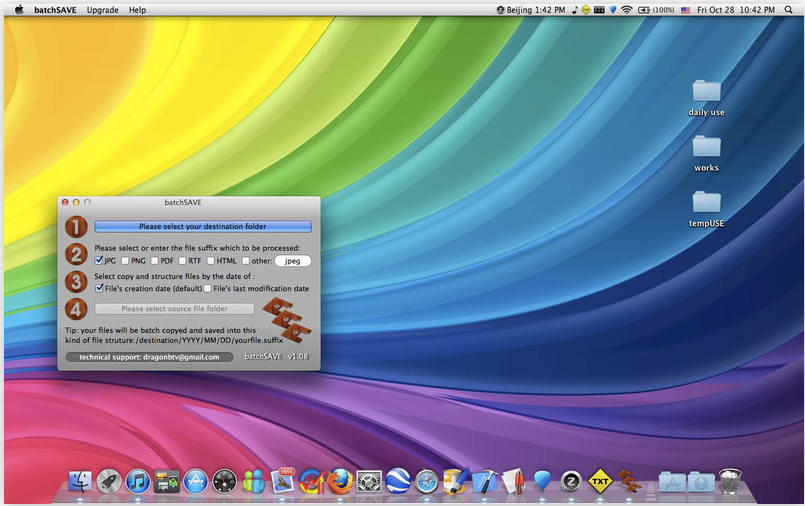
Task: Open the Messenger buddies icon in dock
Action: 254,482
